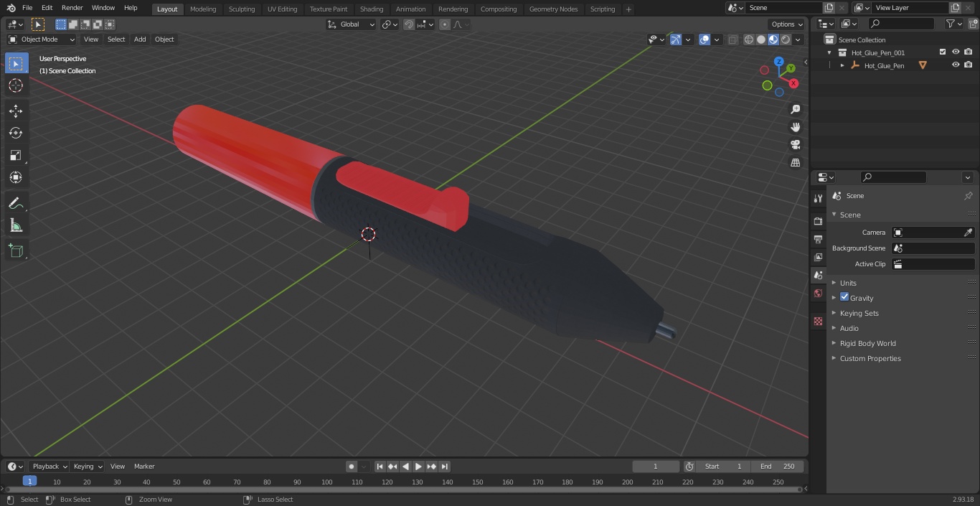Hide Hot_Glue_Pen_001 collection in viewport

tap(956, 52)
